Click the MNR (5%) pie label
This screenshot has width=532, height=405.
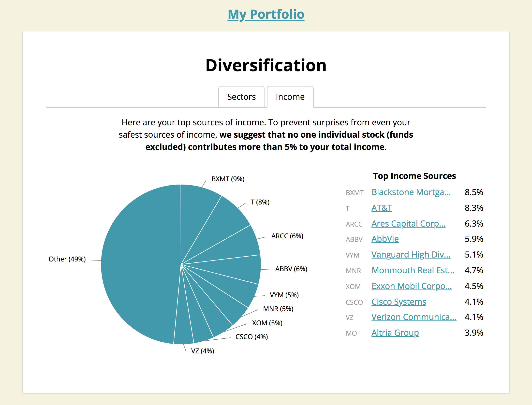(x=278, y=309)
